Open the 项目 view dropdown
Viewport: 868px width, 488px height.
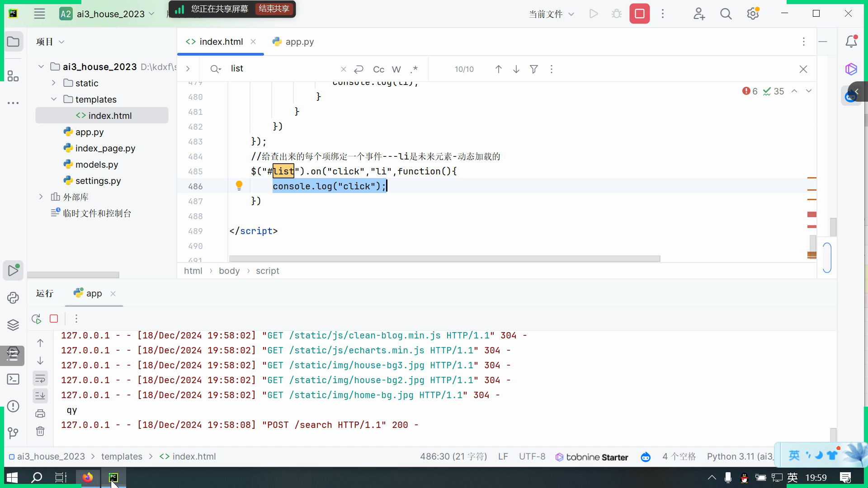50,42
